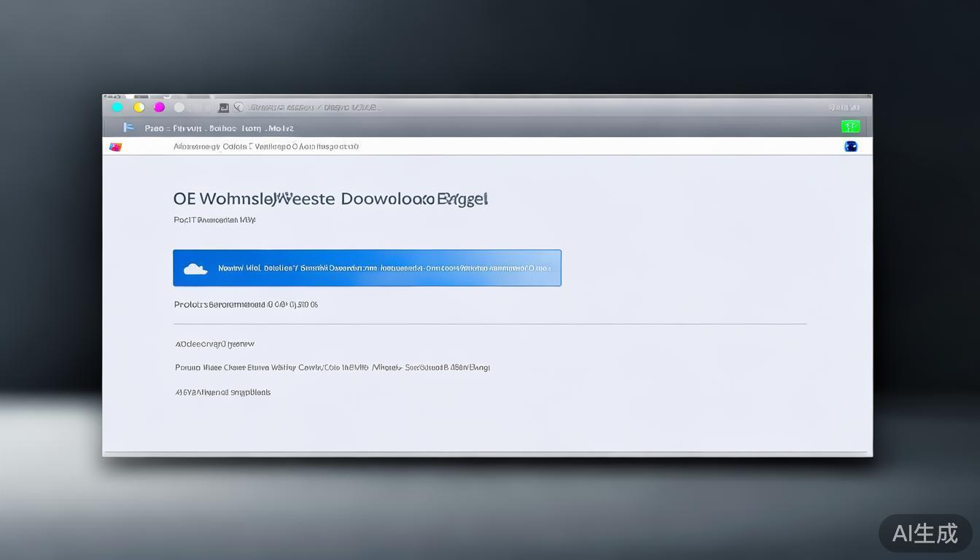
Task: Click the "AI生成" badge in corner
Action: coord(925,533)
